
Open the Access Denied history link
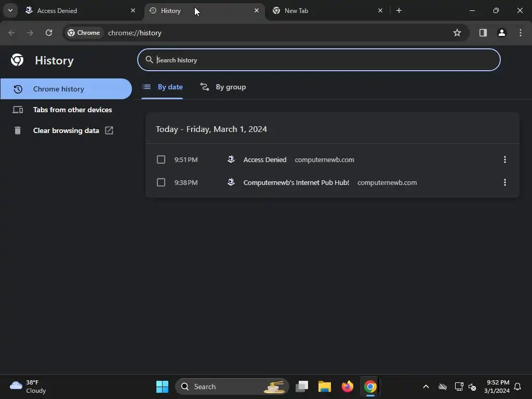coord(265,160)
